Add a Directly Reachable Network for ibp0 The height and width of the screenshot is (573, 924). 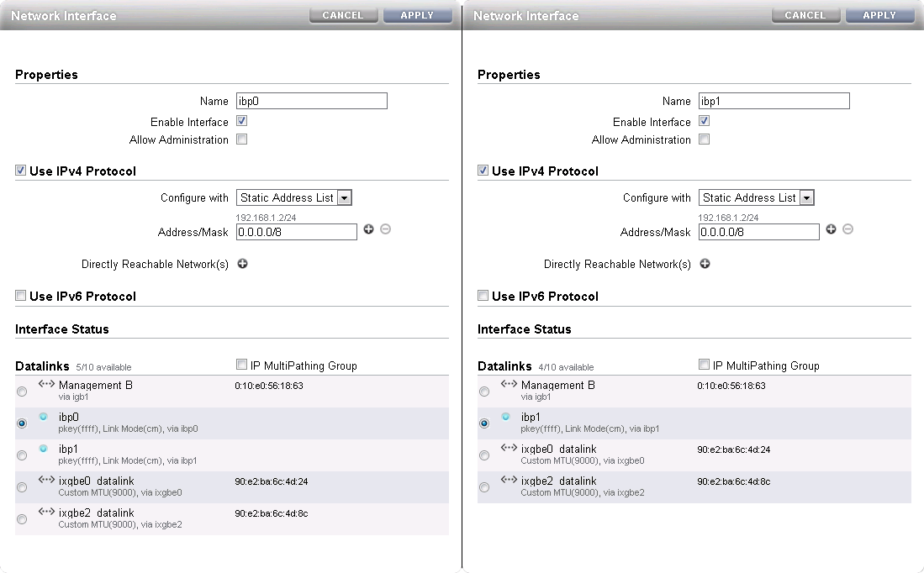(x=242, y=264)
